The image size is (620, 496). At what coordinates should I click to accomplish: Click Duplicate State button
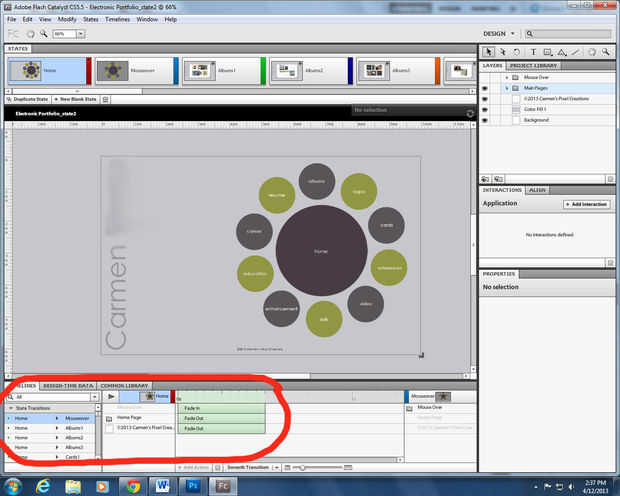[x=28, y=99]
